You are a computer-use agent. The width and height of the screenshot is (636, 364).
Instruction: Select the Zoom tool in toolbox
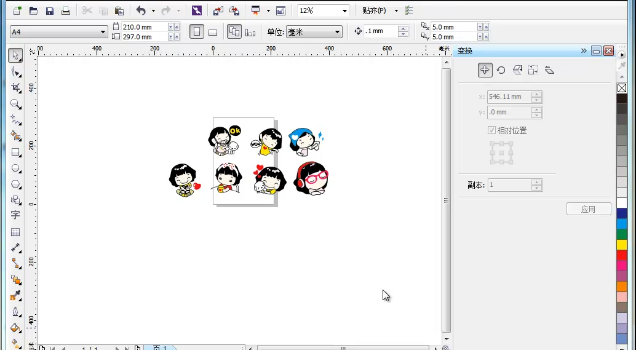15,104
